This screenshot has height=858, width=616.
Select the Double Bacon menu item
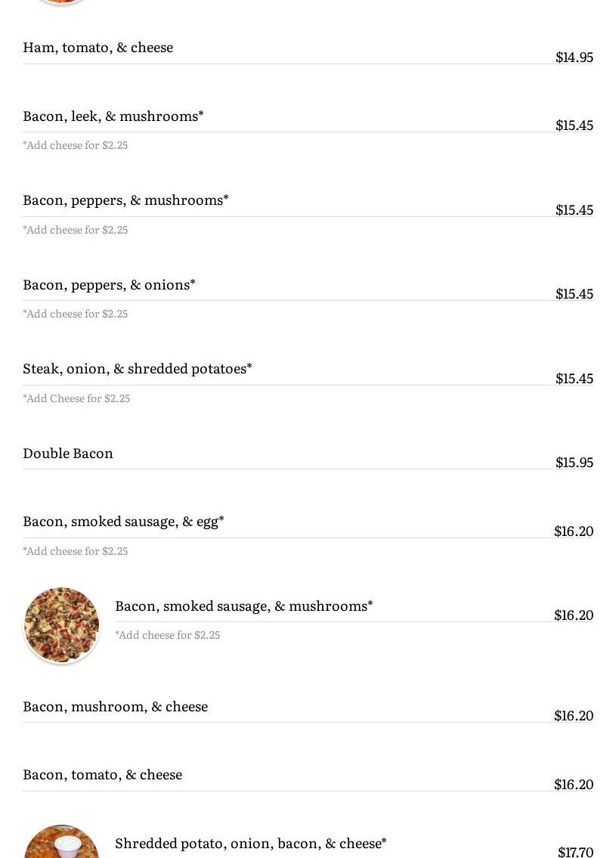[x=68, y=454]
